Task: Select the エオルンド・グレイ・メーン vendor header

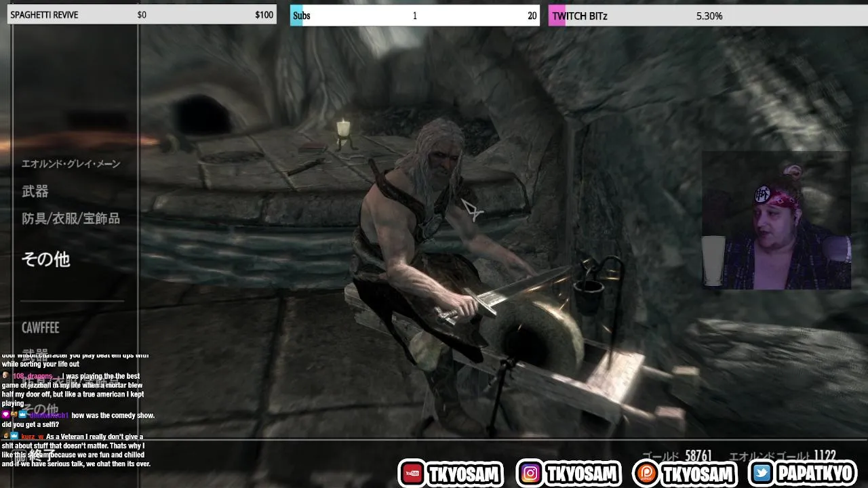Action: click(71, 164)
